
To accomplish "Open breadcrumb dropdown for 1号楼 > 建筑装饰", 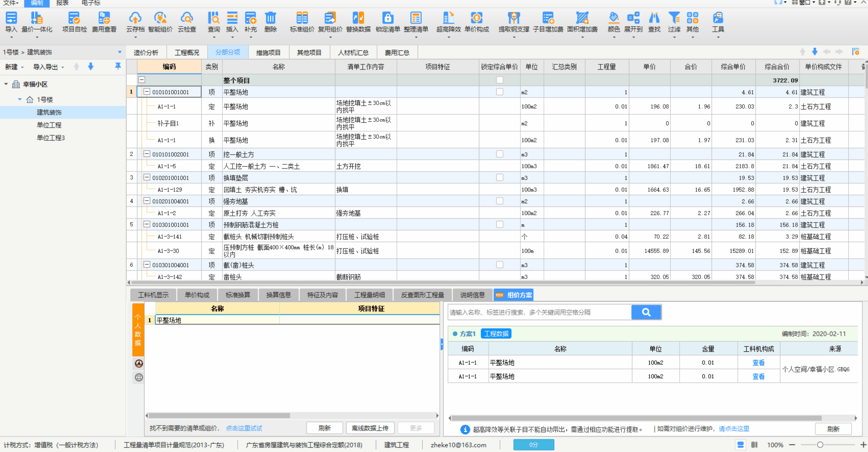I will coord(119,52).
